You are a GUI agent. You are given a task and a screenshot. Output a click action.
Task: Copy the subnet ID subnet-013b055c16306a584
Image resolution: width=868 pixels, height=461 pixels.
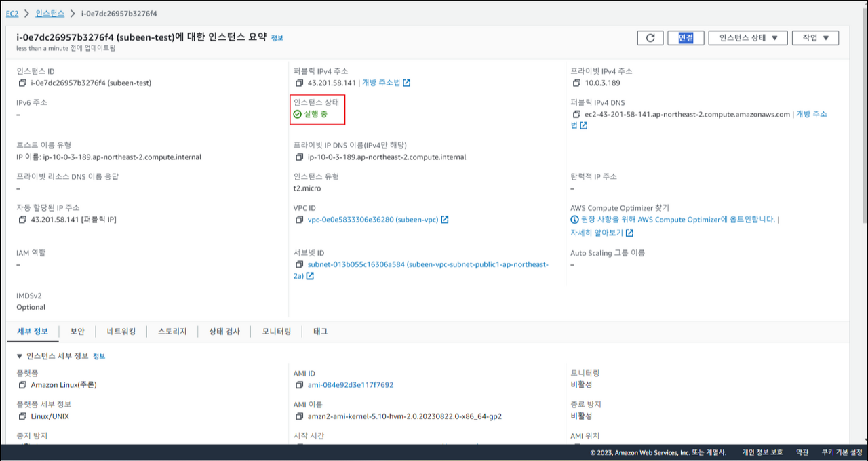[x=299, y=265]
